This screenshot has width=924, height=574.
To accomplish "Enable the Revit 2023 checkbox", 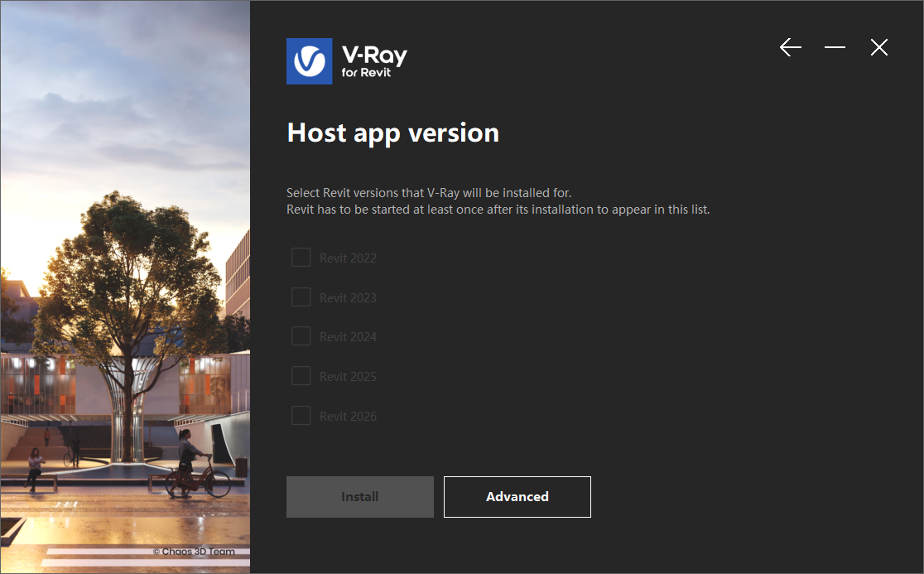I will point(301,297).
